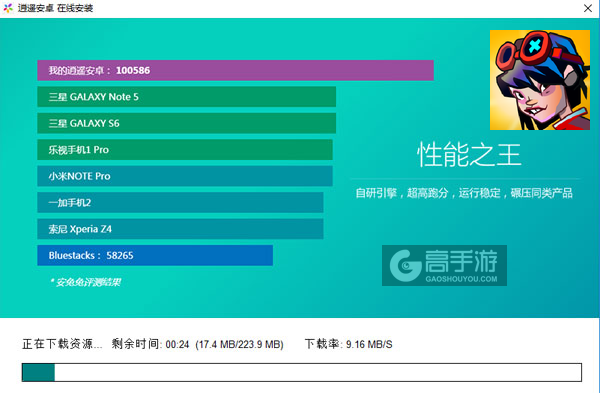The width and height of the screenshot is (600, 393).
Task: Click the 正在下载资源 status text
Action: point(62,344)
